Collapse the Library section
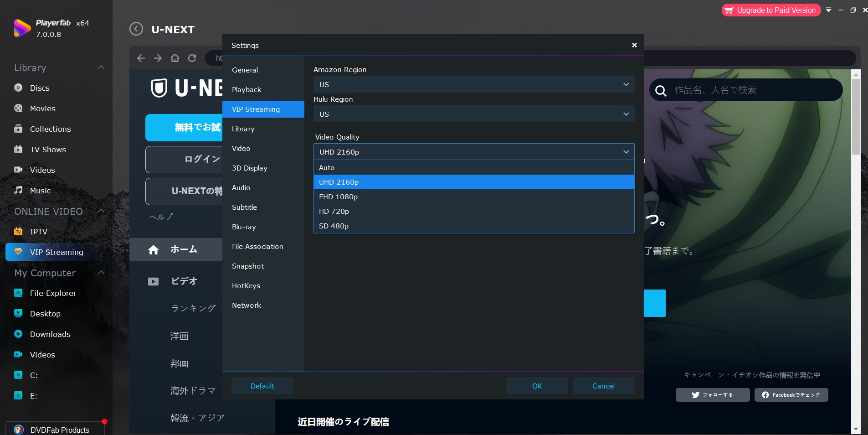This screenshot has width=868, height=435. tap(101, 67)
